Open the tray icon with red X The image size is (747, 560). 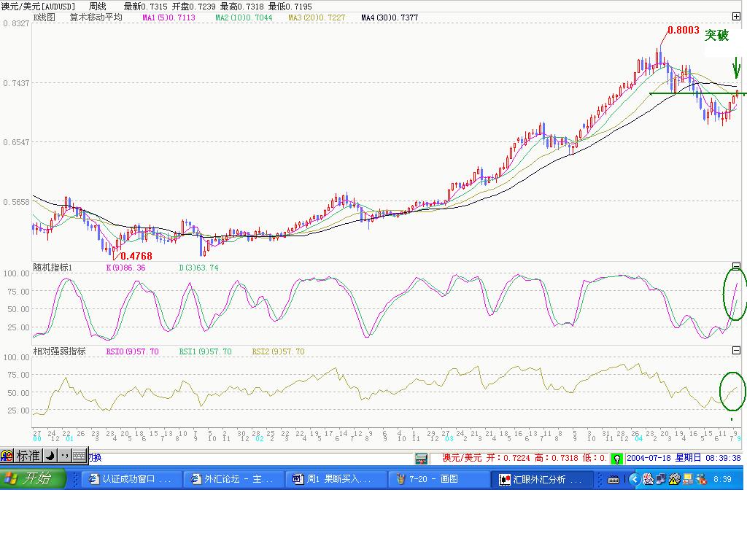[701, 479]
